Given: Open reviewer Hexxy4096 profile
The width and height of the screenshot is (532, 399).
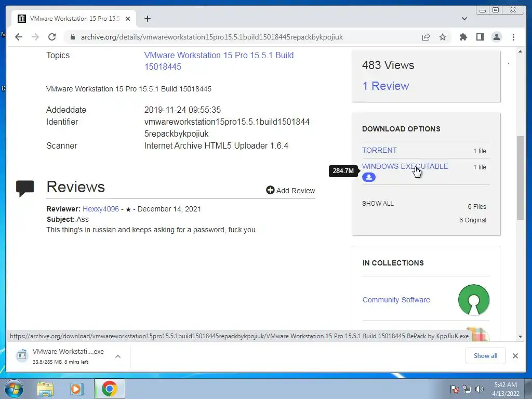Looking at the screenshot, I should tap(101, 209).
